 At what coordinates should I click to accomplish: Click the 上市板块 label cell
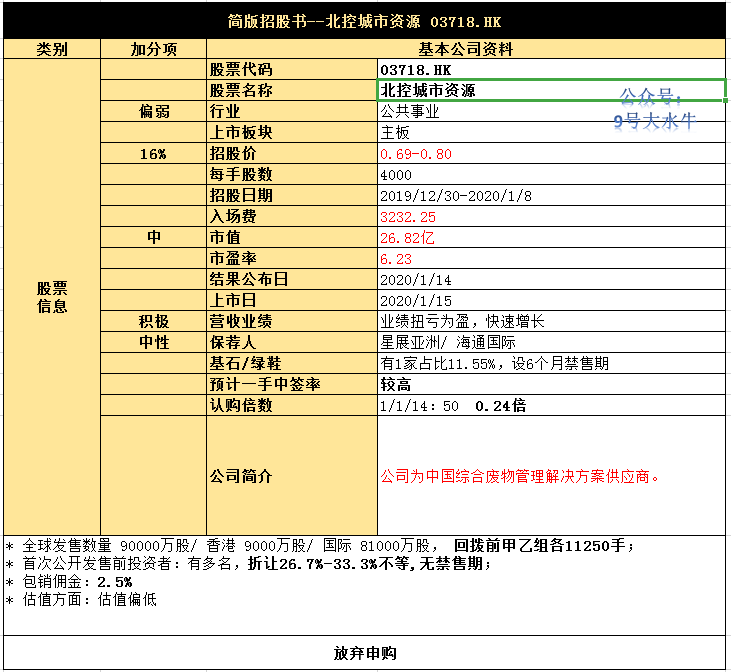click(292, 132)
